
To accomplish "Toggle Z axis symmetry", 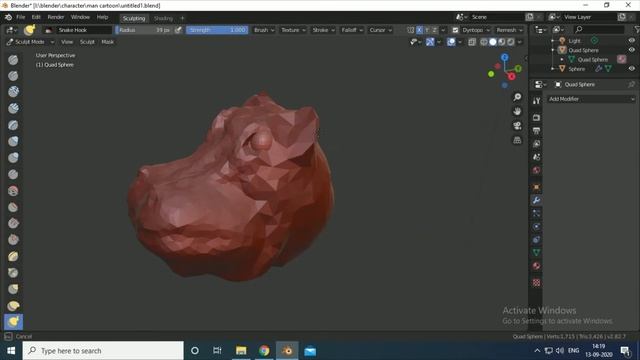I will (434, 30).
